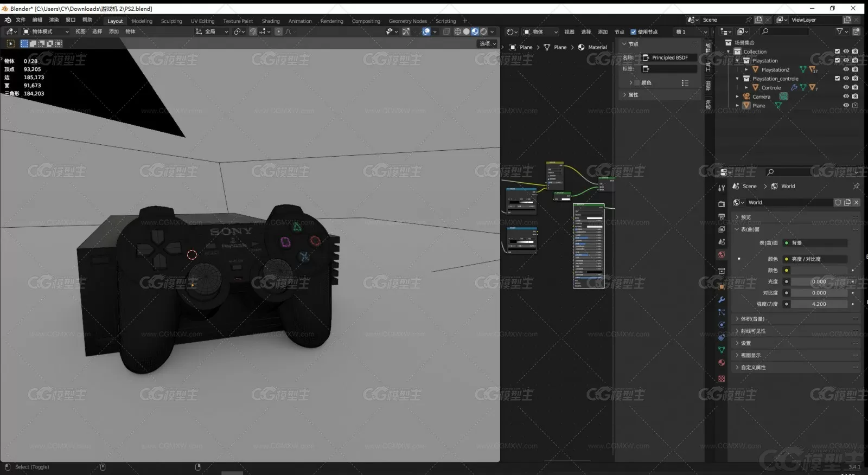This screenshot has height=475, width=868.
Task: Open the Physics properties tab icon
Action: tap(722, 325)
